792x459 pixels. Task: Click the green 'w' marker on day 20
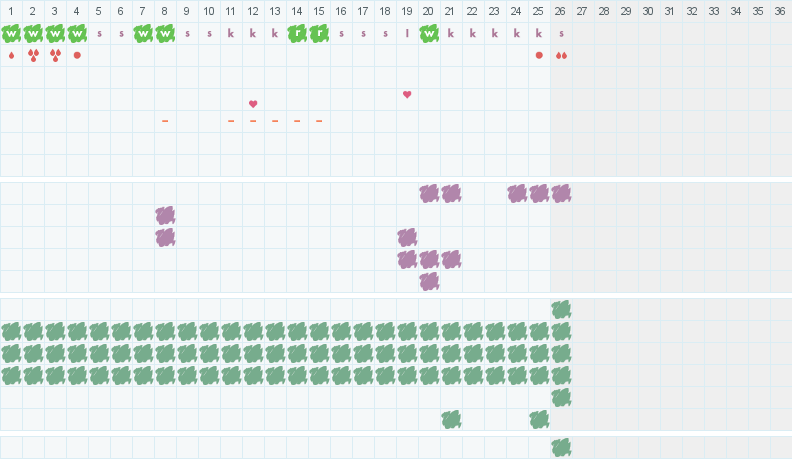(429, 33)
